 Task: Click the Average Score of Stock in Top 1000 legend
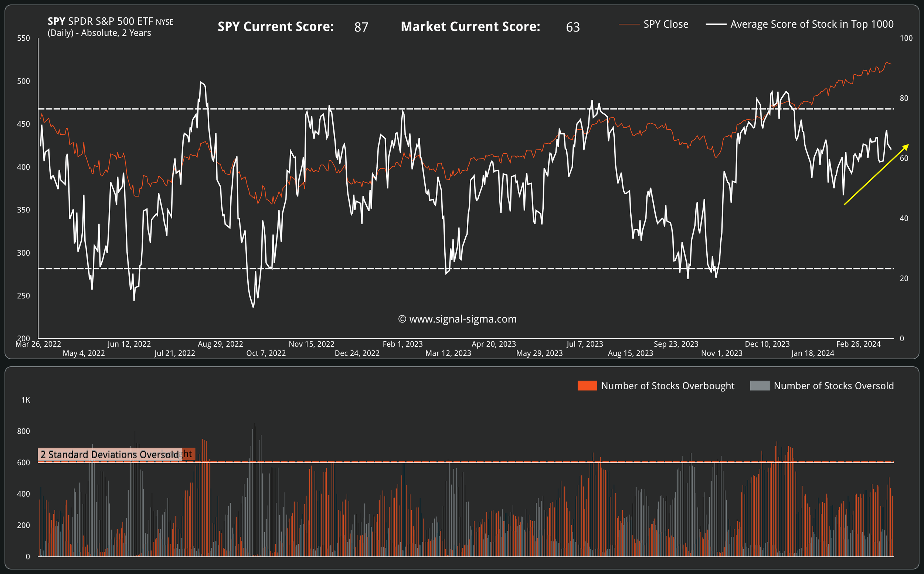click(799, 24)
